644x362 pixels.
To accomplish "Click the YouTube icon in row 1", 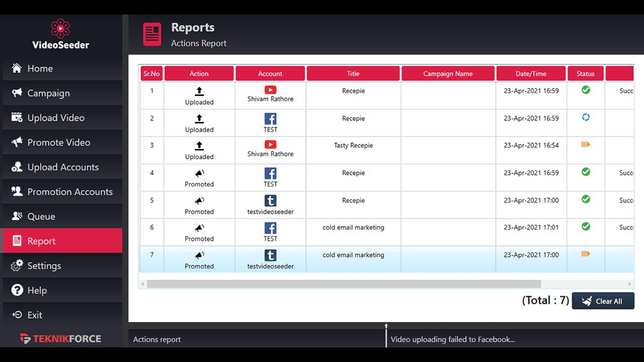I will [270, 90].
